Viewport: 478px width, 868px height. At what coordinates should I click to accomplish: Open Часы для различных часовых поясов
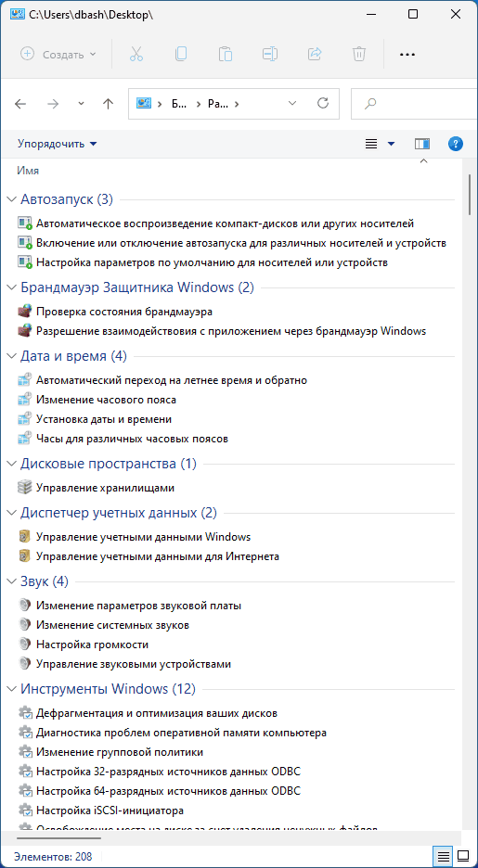coord(133,439)
